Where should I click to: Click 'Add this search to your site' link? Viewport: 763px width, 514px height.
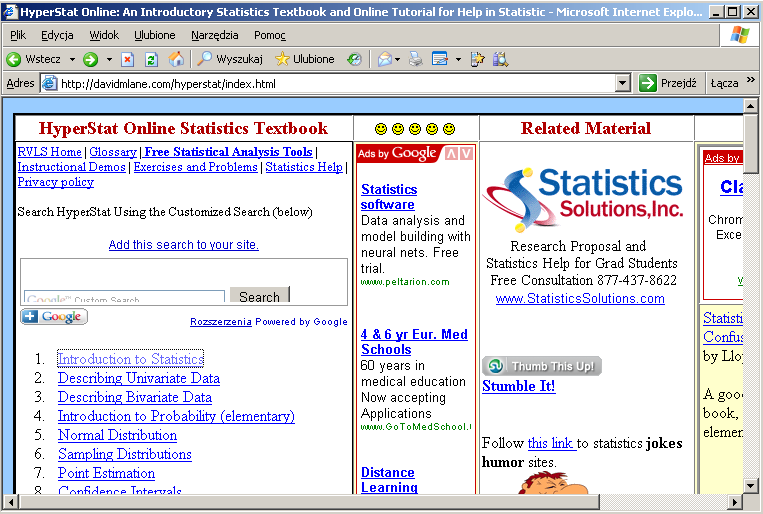click(x=183, y=244)
